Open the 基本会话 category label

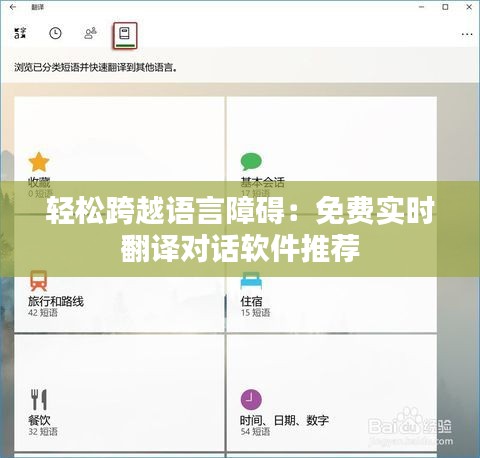[263, 182]
